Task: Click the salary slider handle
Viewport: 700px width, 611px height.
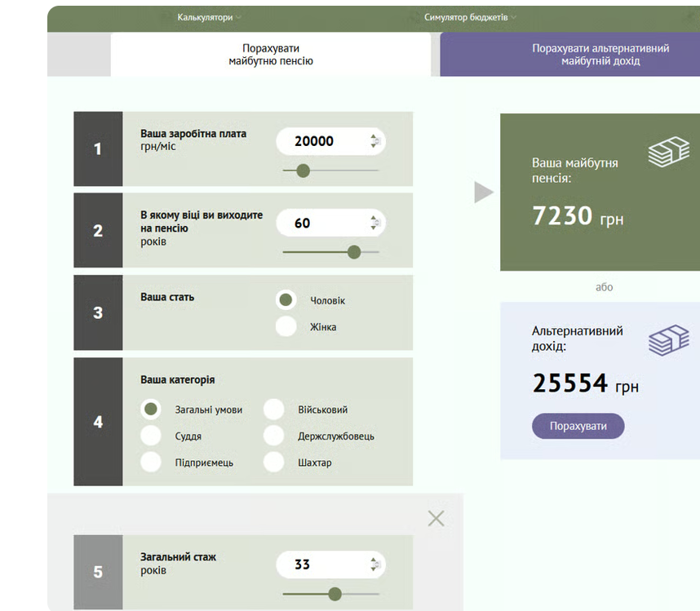Action: tap(303, 170)
